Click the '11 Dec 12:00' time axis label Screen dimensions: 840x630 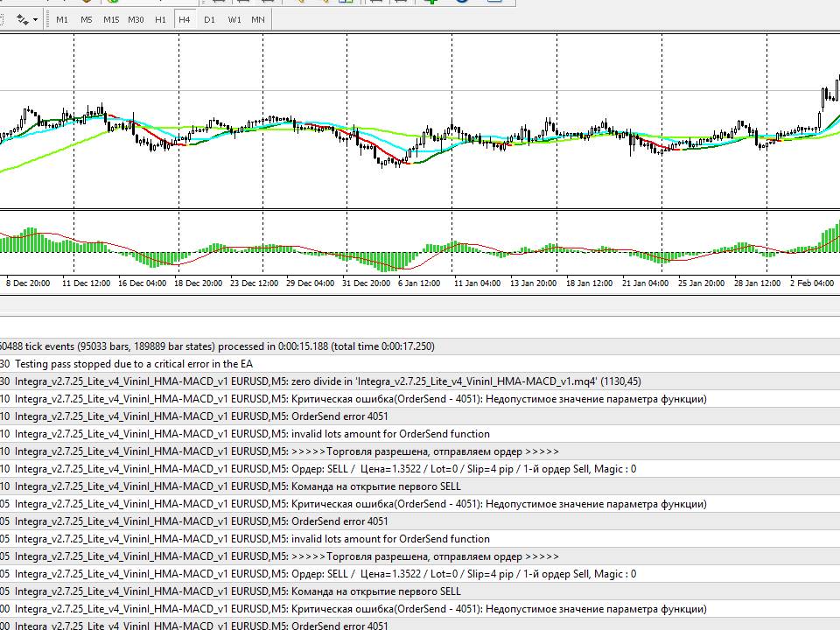[x=86, y=283]
